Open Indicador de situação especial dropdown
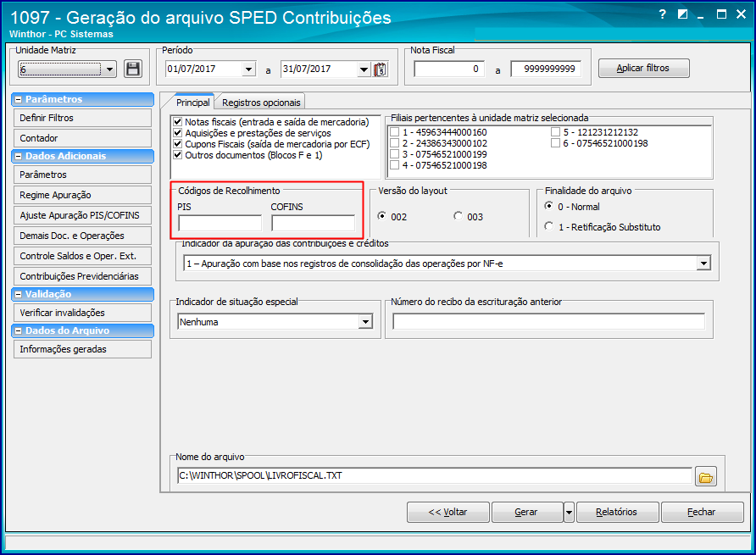The image size is (756, 555). click(x=366, y=322)
